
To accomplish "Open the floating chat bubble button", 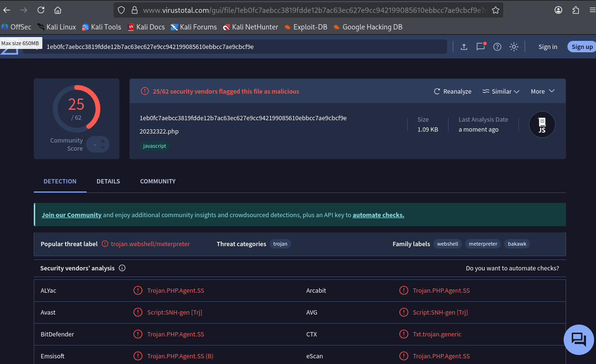I will (579, 339).
